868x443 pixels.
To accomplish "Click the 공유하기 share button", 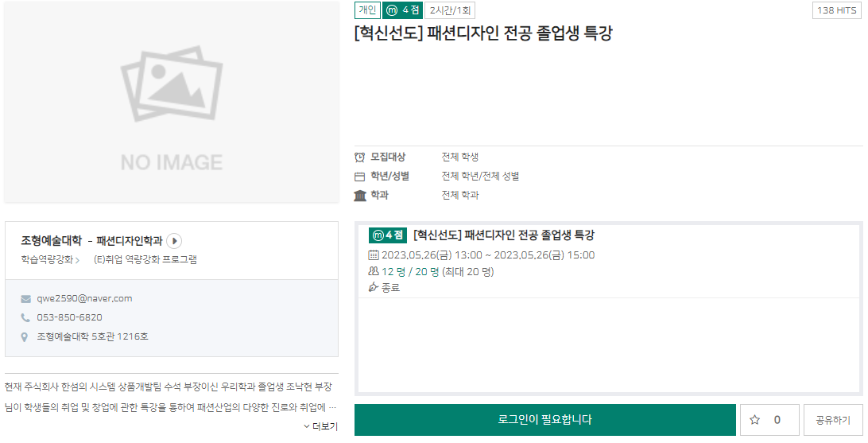I will point(832,420).
